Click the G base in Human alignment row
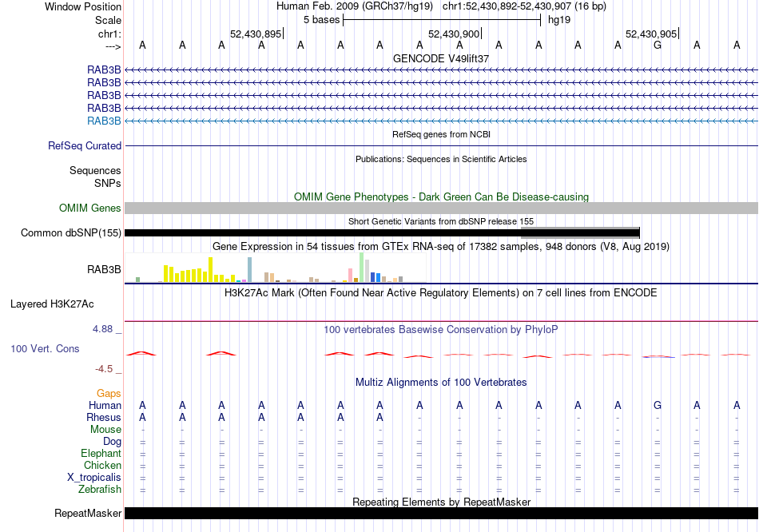This screenshot has width=759, height=532. click(x=658, y=405)
